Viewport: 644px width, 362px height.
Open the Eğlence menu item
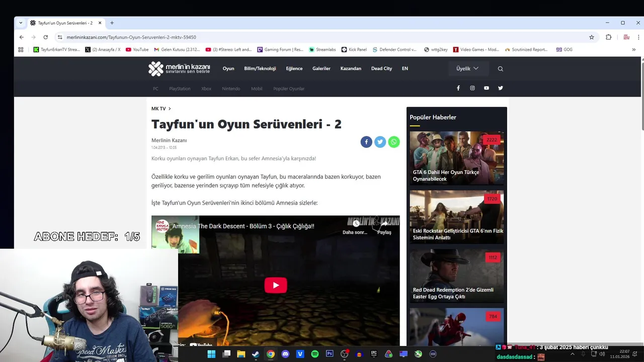click(294, 69)
